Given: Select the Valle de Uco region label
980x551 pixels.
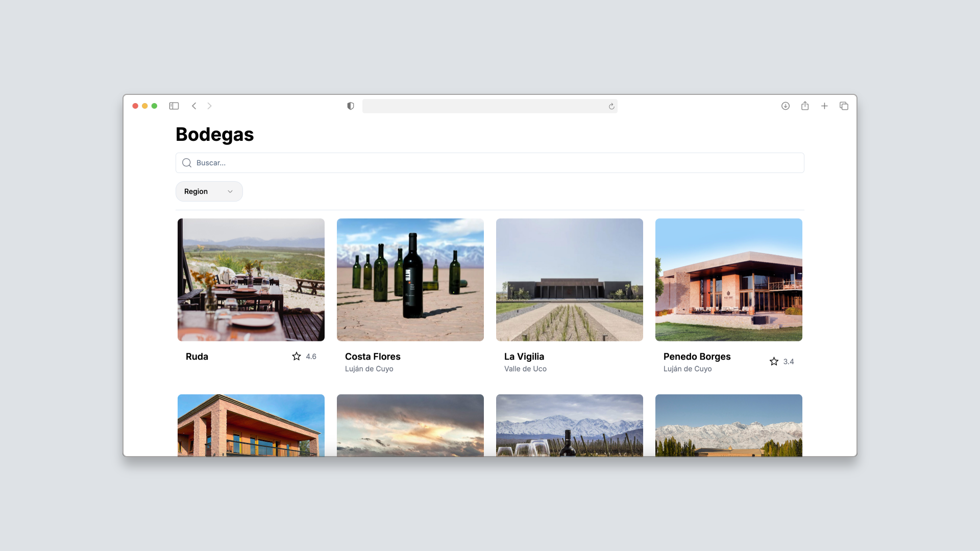Looking at the screenshot, I should click(525, 368).
